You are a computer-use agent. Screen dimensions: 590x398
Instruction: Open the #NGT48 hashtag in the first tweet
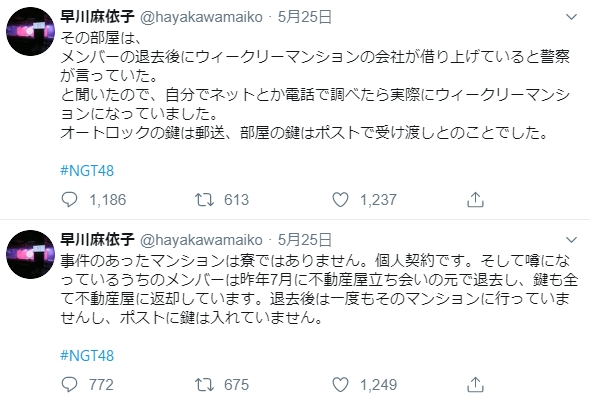click(87, 171)
